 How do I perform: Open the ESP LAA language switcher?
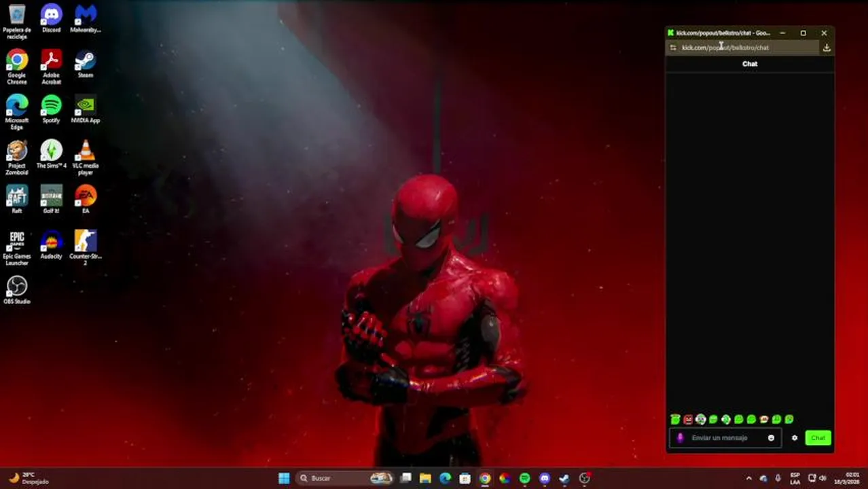(795, 478)
